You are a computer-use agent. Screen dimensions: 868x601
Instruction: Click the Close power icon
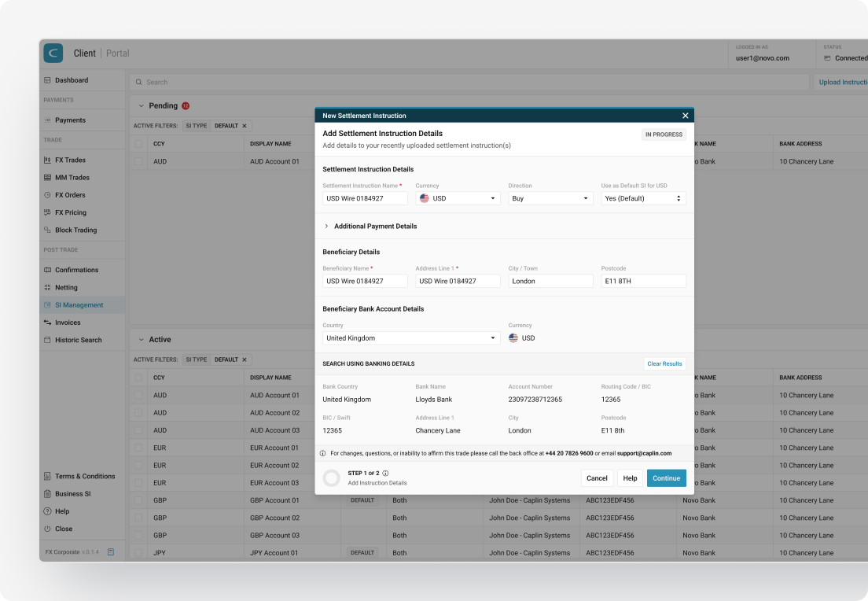(x=48, y=529)
